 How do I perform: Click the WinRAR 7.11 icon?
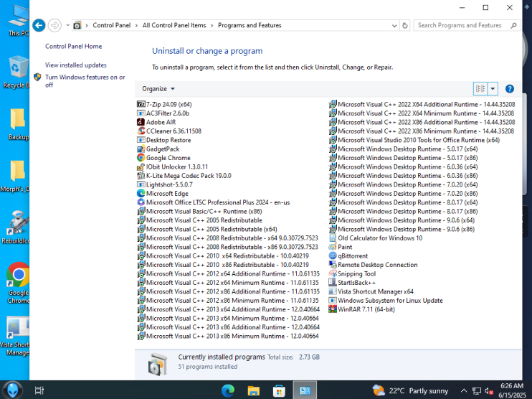pyautogui.click(x=333, y=309)
